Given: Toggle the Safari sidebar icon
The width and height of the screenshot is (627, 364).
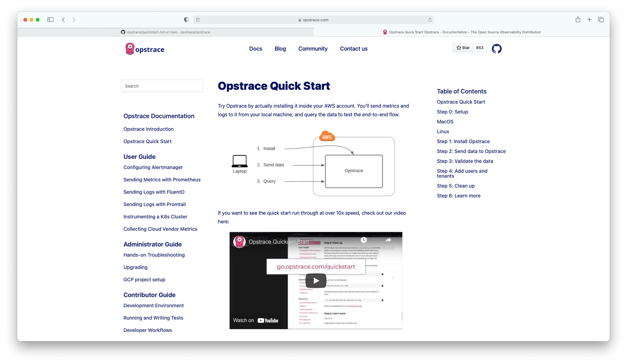Looking at the screenshot, I should click(x=50, y=19).
